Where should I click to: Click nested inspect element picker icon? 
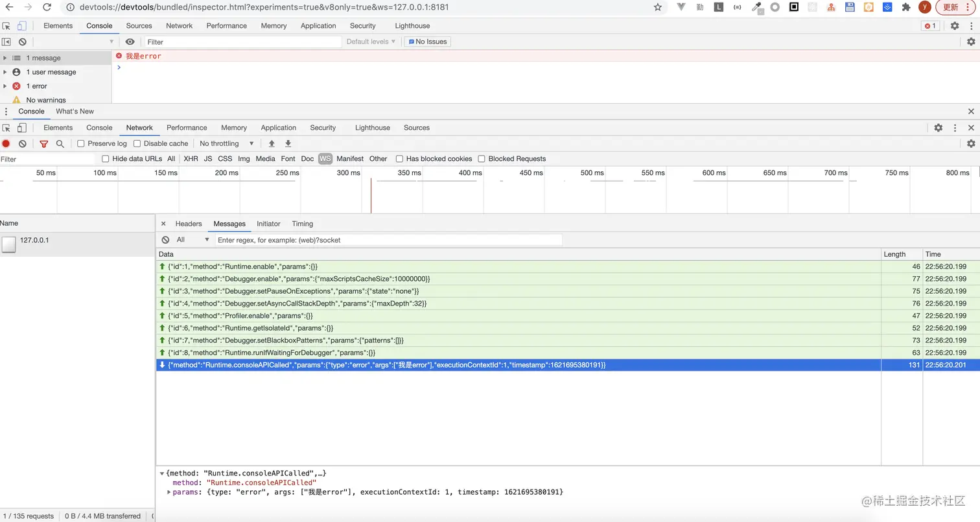tap(6, 128)
